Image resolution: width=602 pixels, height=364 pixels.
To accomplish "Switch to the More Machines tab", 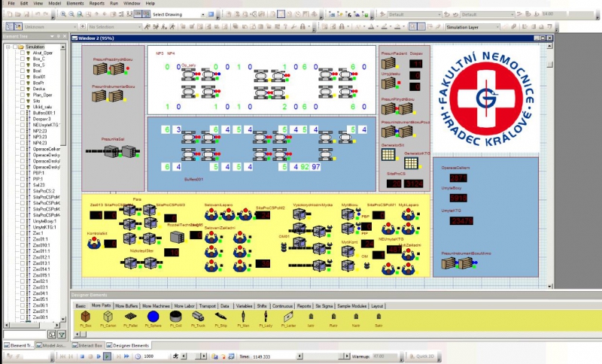I will (x=154, y=306).
